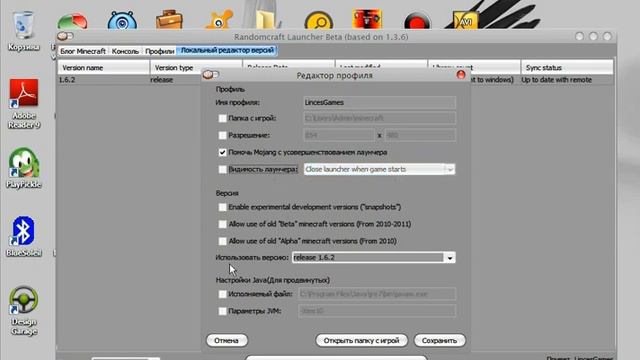The width and height of the screenshot is (640, 360).
Task: Open the use version dropdown release 1.6.2
Action: click(x=374, y=258)
